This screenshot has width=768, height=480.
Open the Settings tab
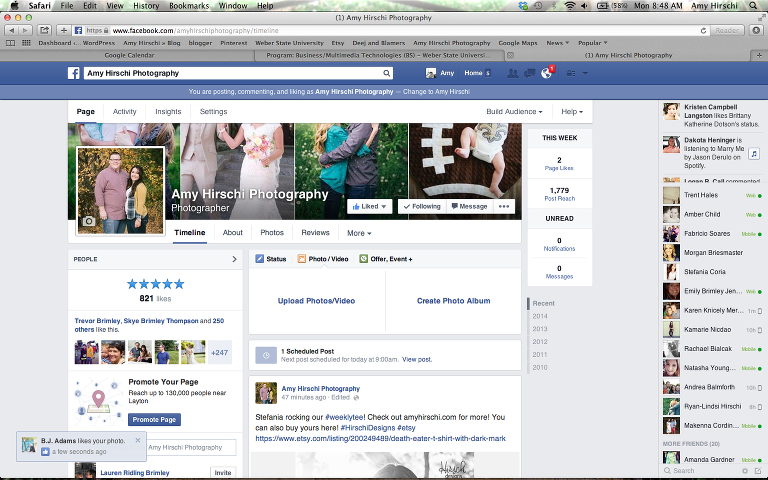[x=214, y=112]
